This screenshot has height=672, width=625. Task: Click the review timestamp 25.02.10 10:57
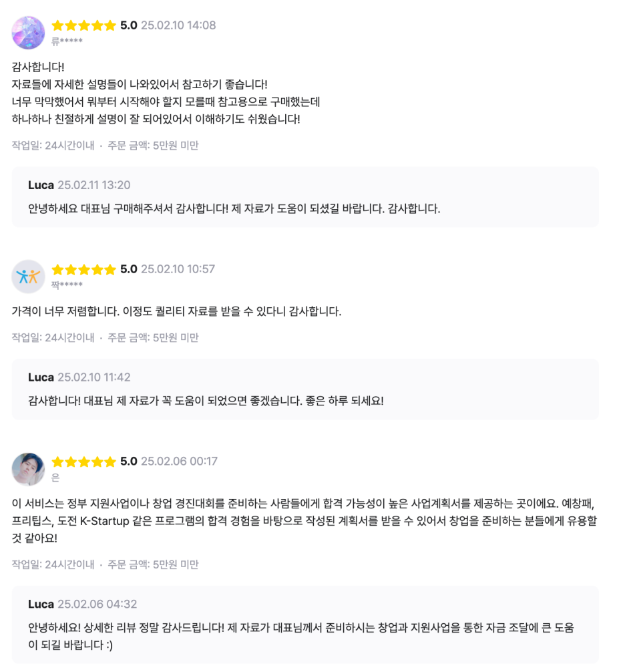178,269
